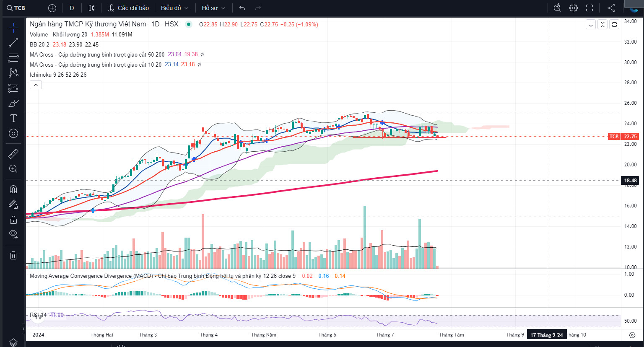Click the 18.48 crosshair price label
The height and width of the screenshot is (347, 644).
[630, 181]
